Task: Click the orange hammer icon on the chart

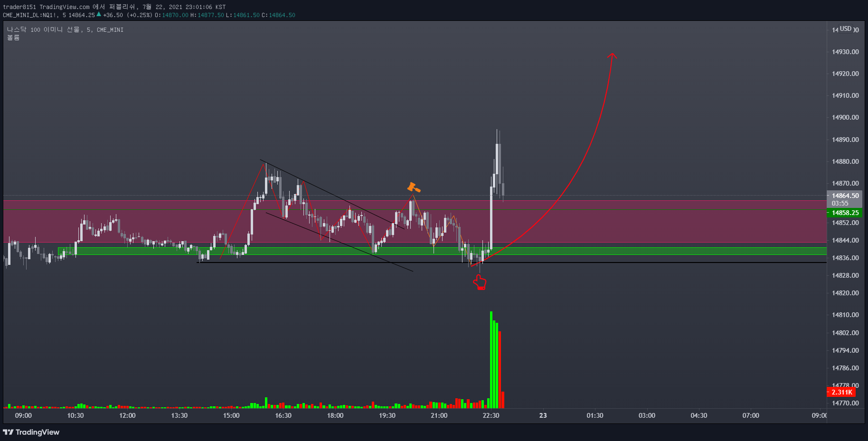Action: click(414, 188)
